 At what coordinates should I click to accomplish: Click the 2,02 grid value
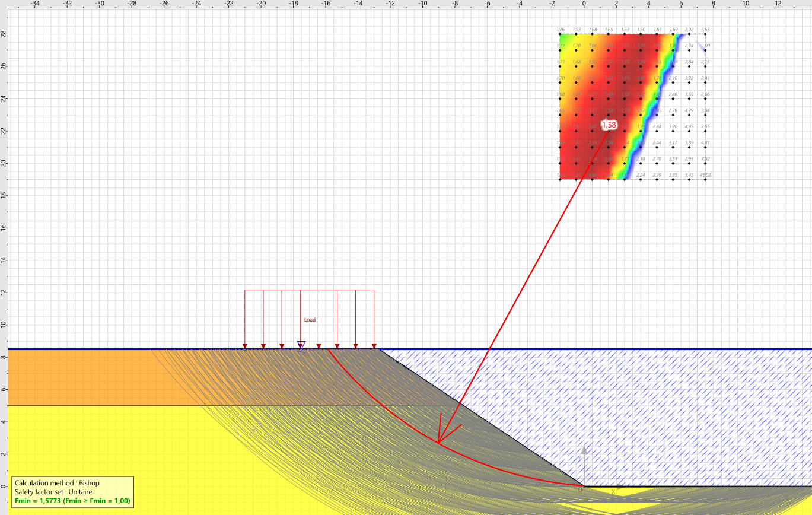(x=689, y=30)
